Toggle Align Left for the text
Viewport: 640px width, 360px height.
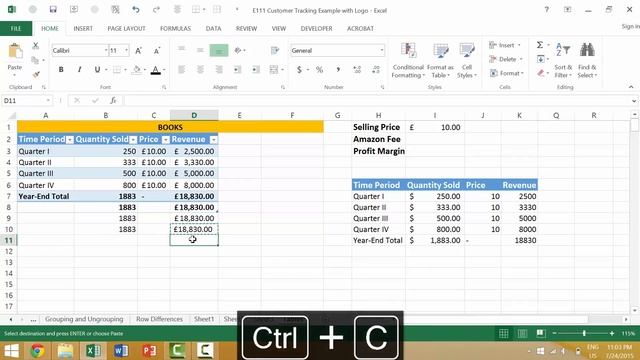[x=181, y=70]
